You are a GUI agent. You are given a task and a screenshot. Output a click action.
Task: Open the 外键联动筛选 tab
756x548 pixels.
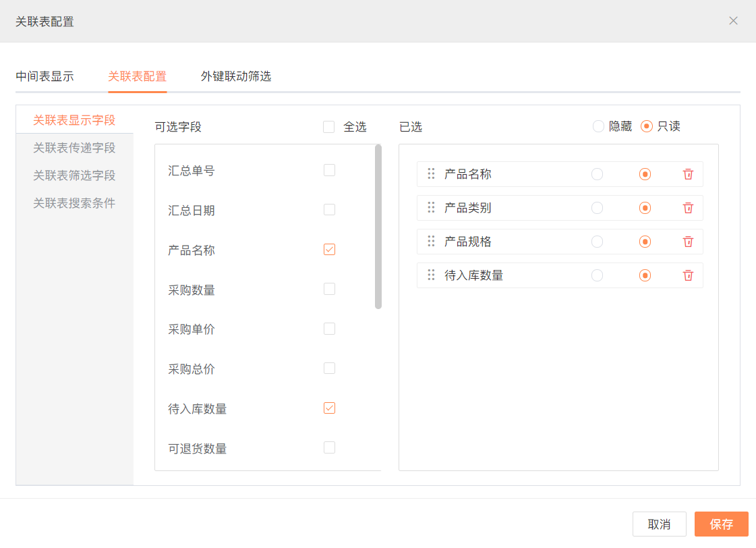pyautogui.click(x=236, y=76)
